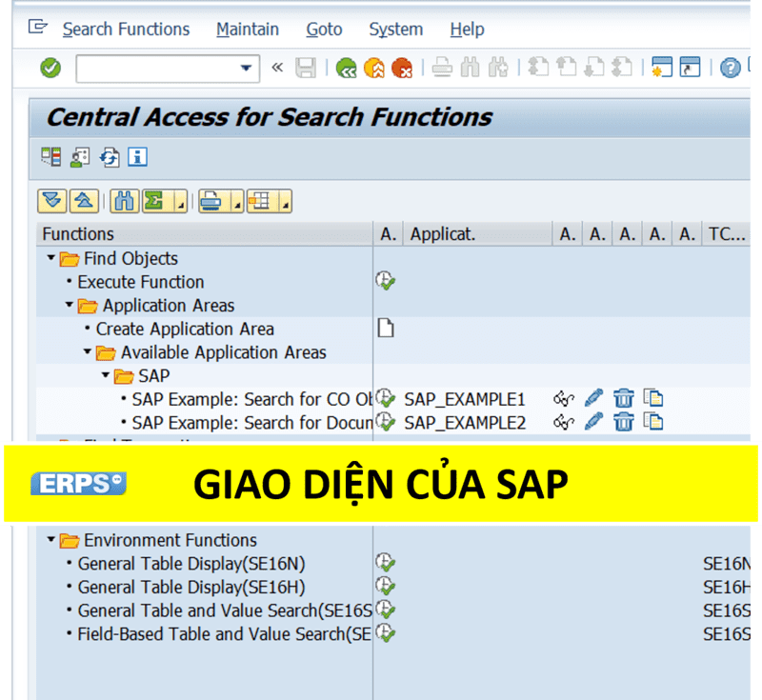Click the green Enter checkmark icon
Viewport: 762px width, 700px height.
pyautogui.click(x=50, y=68)
